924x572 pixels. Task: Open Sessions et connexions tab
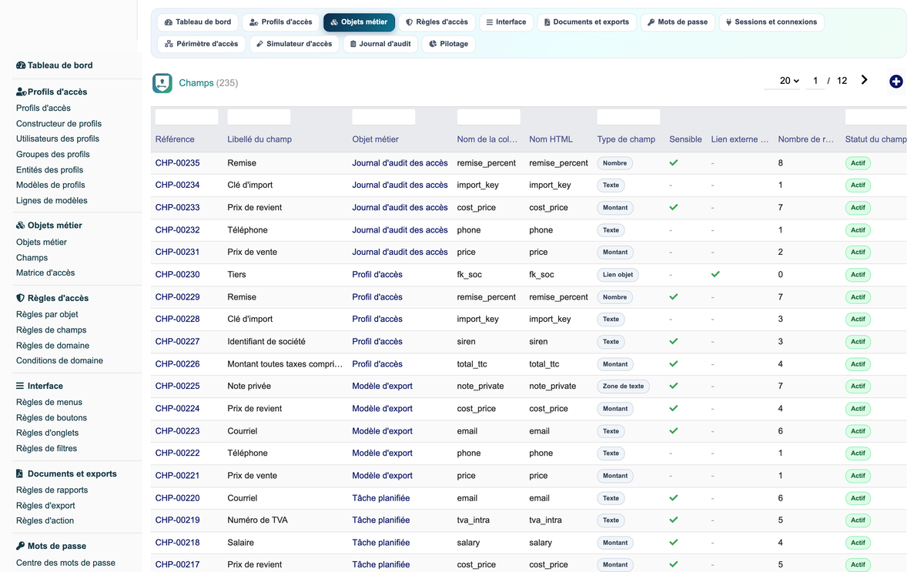click(x=771, y=22)
